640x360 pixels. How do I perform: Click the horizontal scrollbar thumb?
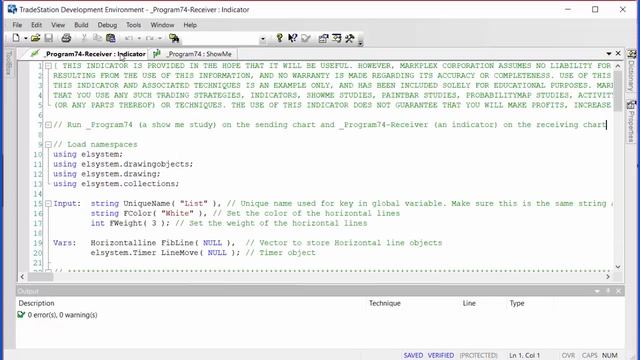click(x=40, y=277)
